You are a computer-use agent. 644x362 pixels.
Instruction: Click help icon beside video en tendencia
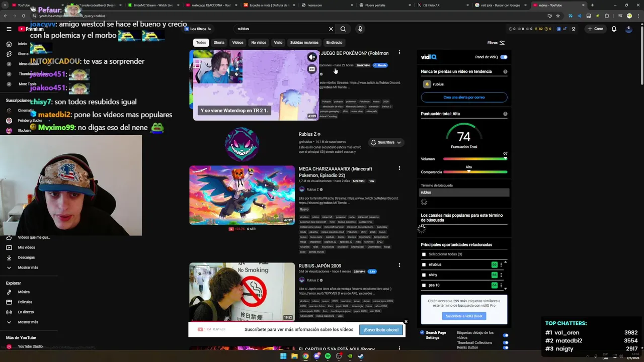tap(505, 71)
